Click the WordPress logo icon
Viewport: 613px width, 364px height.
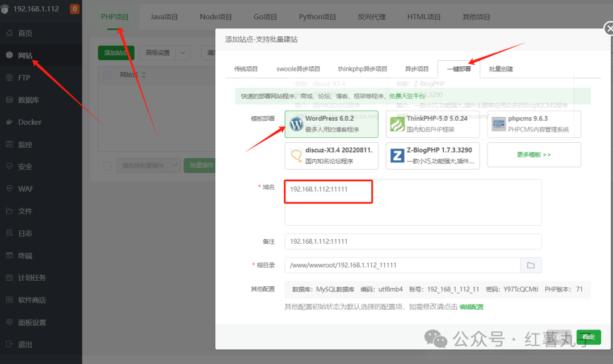(296, 124)
